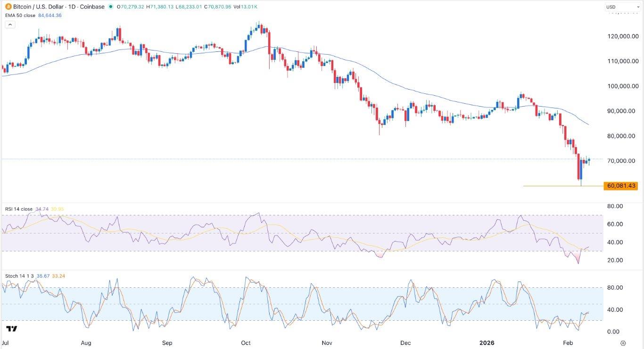This screenshot has width=644, height=349.
Task: Collapse the indicator legend with the chevron
Action: [10, 24]
